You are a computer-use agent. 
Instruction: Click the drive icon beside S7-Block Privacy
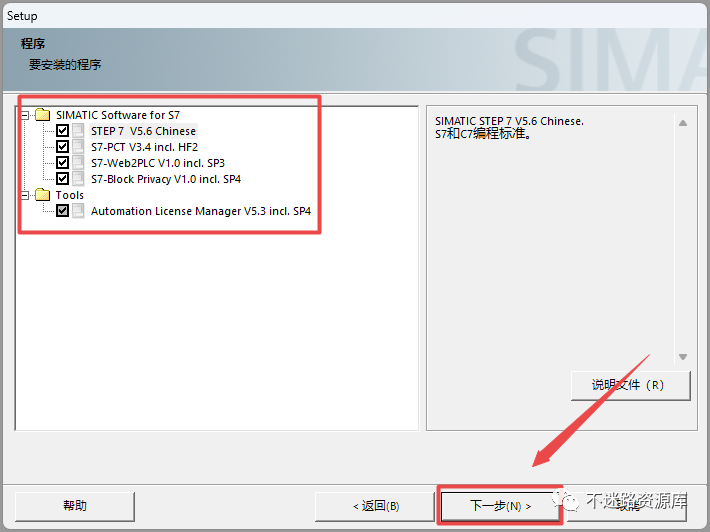pos(78,178)
